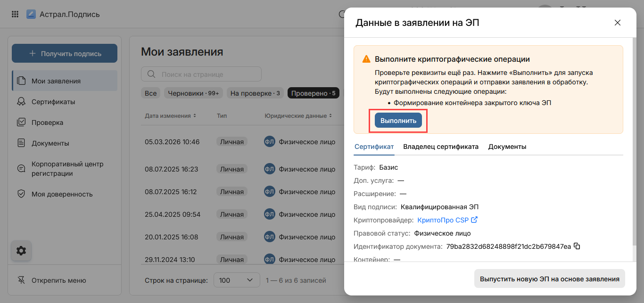The image size is (644, 303).
Task: Open the apps grid launcher icon
Action: pos(15,14)
